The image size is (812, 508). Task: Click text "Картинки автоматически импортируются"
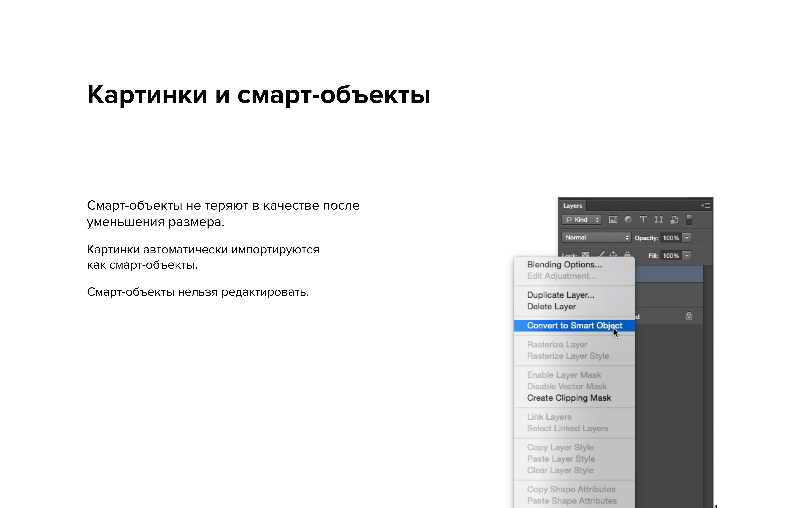(203, 250)
